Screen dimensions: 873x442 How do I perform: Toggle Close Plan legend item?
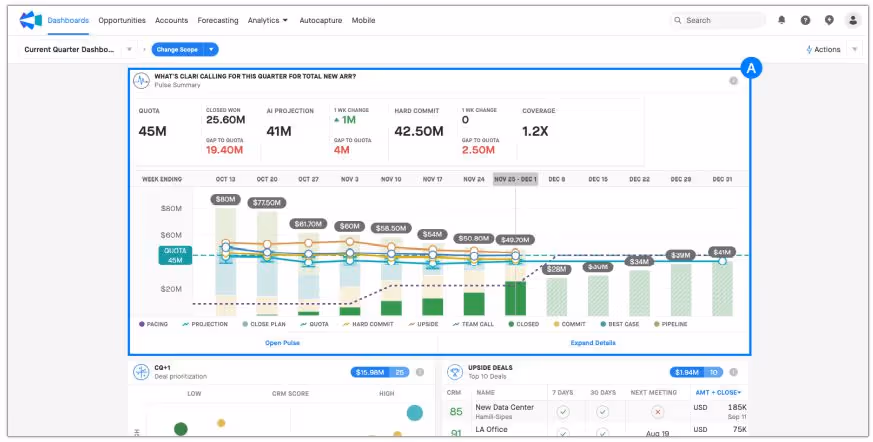coord(264,324)
